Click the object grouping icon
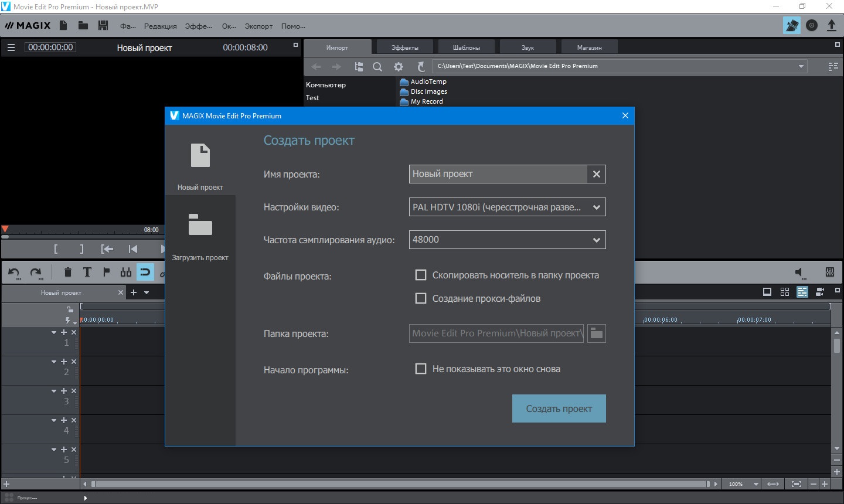 [x=125, y=272]
